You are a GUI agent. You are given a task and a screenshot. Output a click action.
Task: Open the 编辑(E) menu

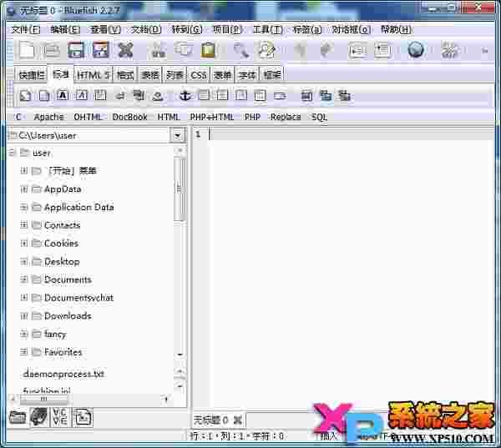tap(65, 30)
